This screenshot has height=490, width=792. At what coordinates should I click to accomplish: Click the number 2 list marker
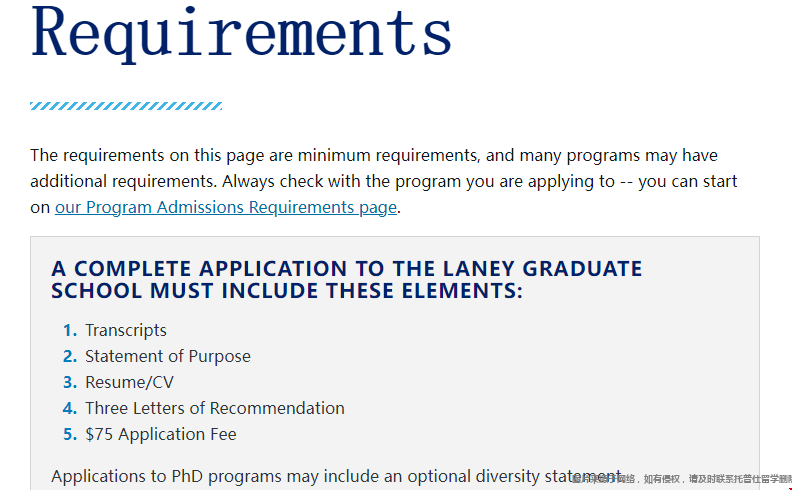(70, 357)
